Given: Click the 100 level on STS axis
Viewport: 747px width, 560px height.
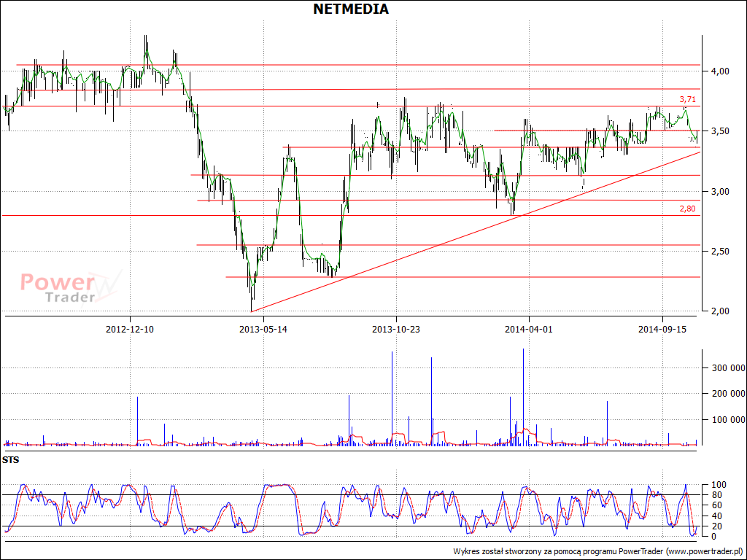Looking at the screenshot, I should coord(718,485).
